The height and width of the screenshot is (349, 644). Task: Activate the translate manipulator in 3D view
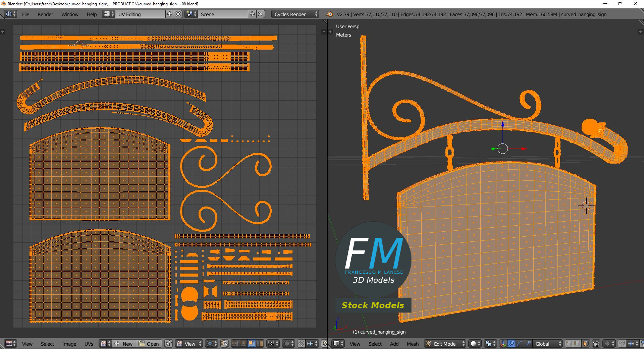pos(512,344)
